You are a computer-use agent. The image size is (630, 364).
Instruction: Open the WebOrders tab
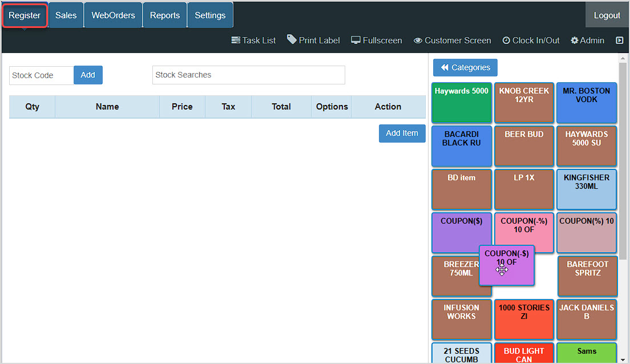pyautogui.click(x=113, y=15)
